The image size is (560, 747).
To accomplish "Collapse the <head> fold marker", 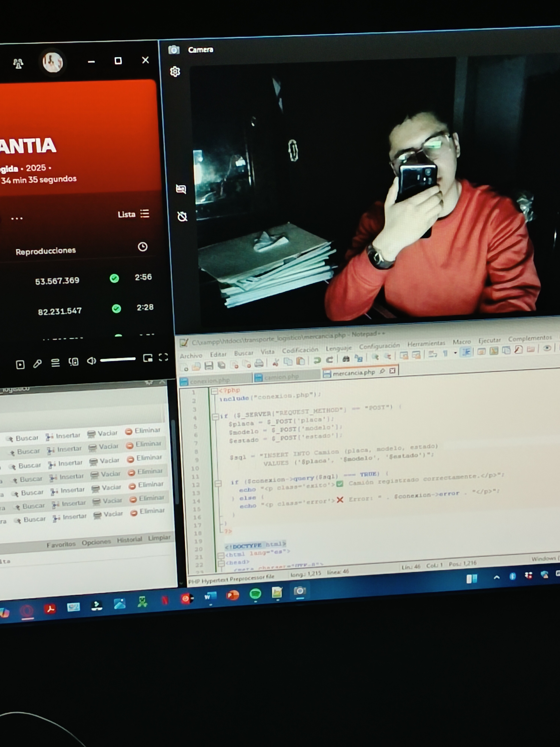I will tap(221, 563).
